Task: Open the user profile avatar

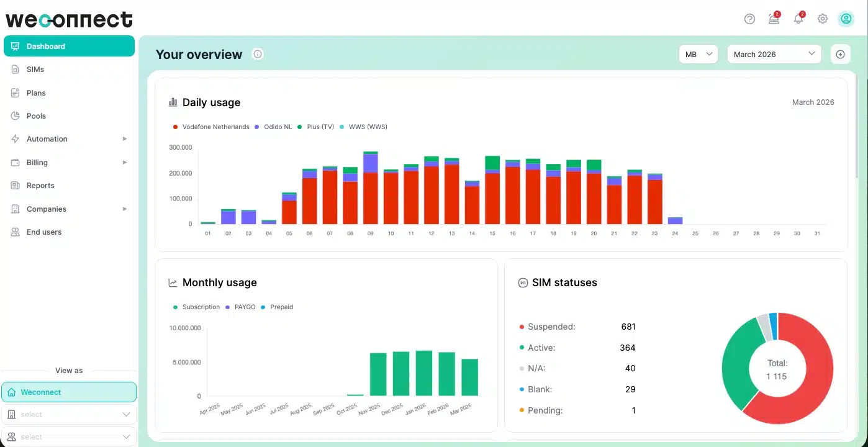Action: click(x=846, y=19)
